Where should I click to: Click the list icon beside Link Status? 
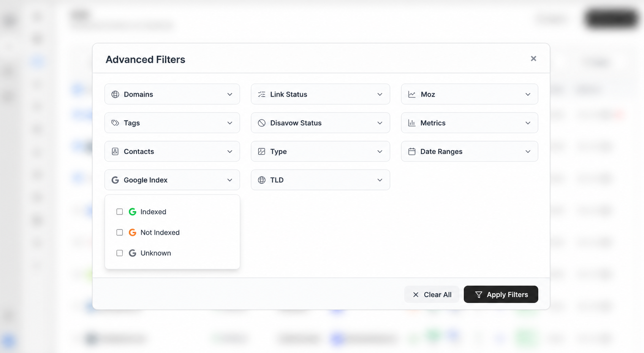pyautogui.click(x=262, y=94)
